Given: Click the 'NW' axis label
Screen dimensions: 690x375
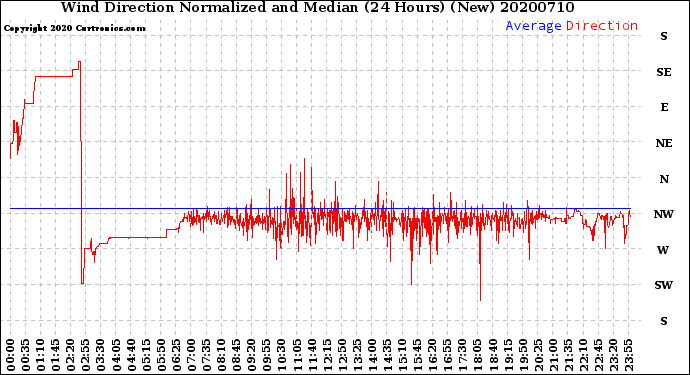Looking at the screenshot, I should pyautogui.click(x=664, y=214).
